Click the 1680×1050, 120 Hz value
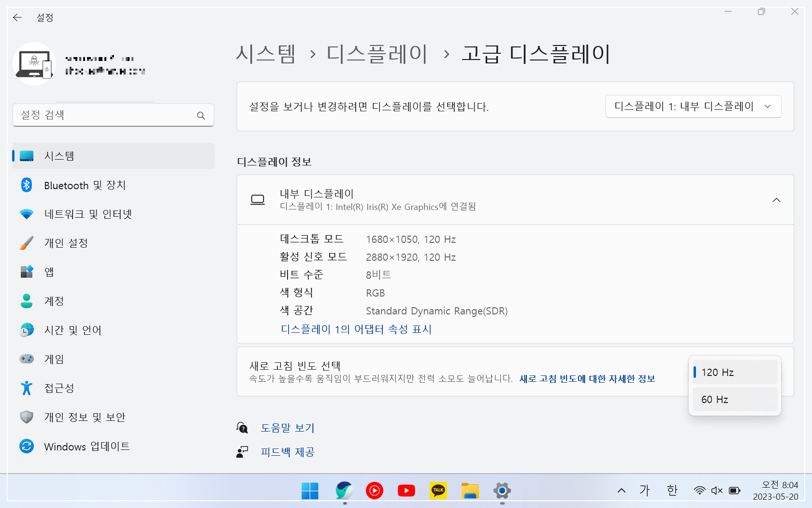The width and height of the screenshot is (812, 508). pyautogui.click(x=411, y=239)
